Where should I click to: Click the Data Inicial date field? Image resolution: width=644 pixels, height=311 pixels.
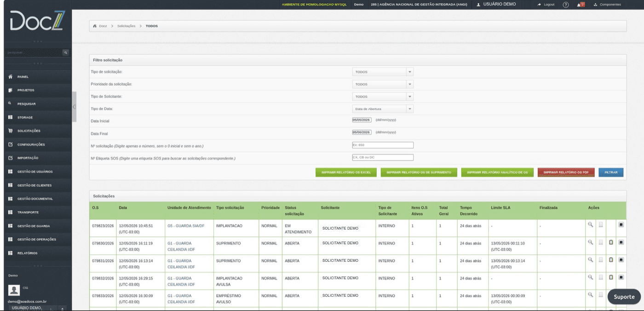click(362, 120)
